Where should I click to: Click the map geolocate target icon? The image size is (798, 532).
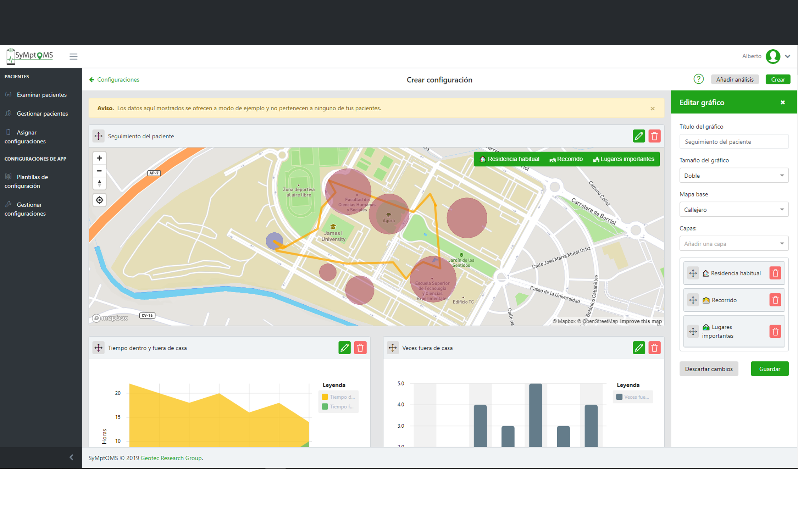tap(99, 200)
